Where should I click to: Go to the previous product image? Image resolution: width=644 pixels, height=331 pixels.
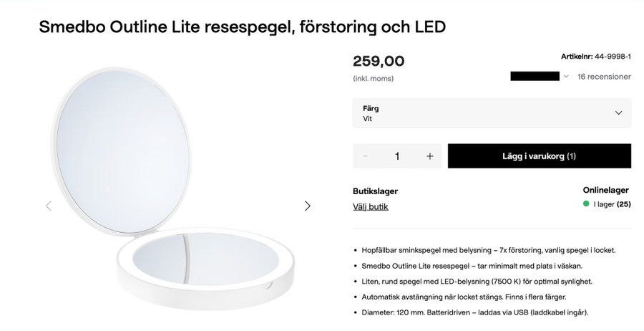49,206
